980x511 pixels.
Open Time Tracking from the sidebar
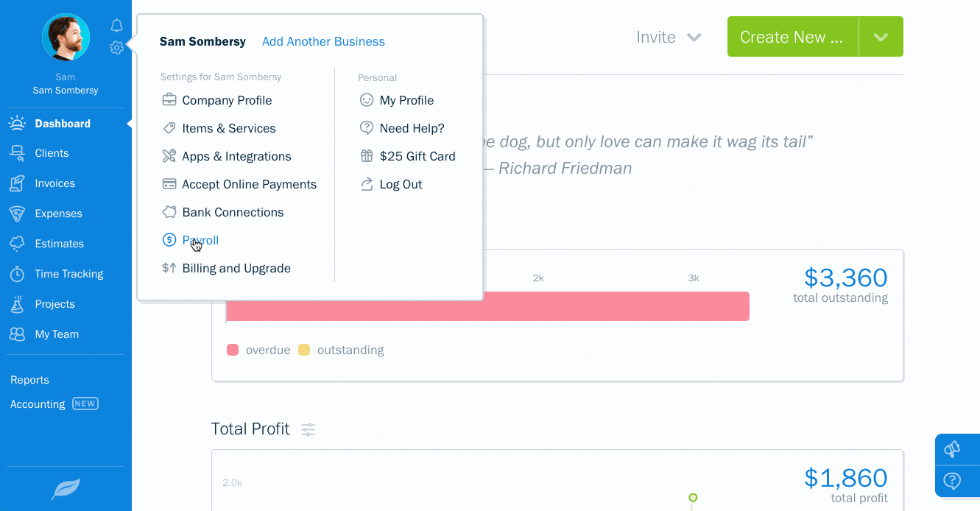[x=68, y=274]
